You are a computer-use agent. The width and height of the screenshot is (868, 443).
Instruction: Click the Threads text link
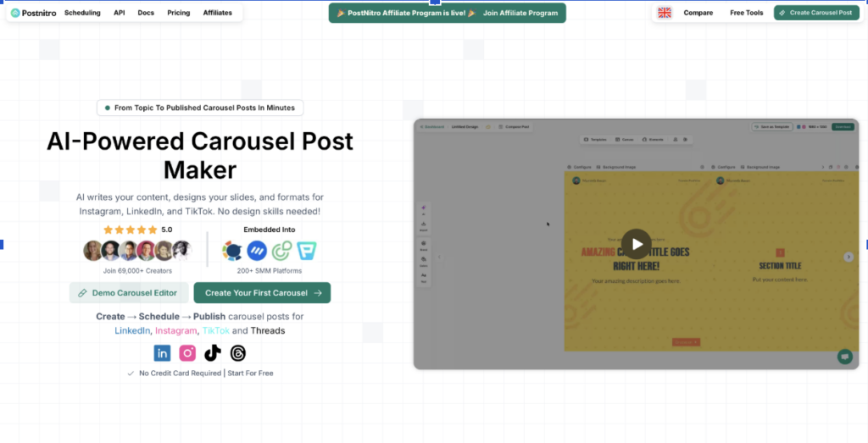click(x=268, y=330)
